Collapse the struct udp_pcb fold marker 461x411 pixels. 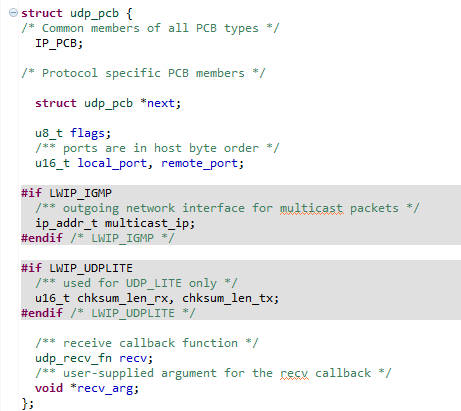coord(13,13)
